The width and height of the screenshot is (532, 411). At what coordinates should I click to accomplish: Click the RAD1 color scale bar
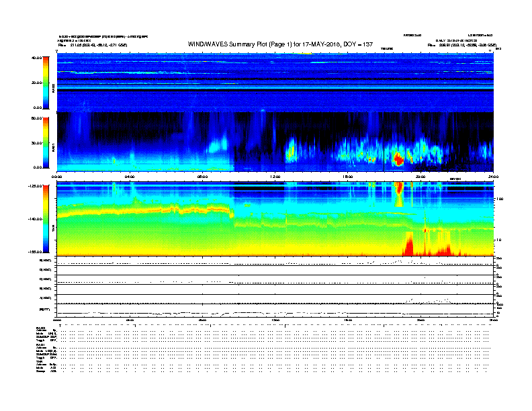coord(46,143)
